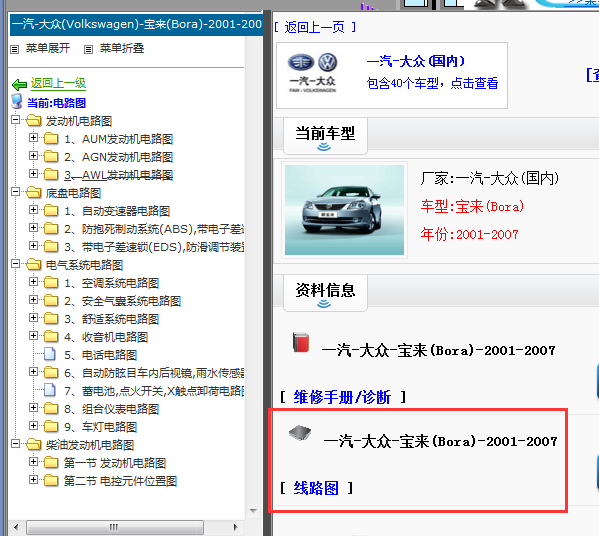Click the vertical scrollbar down arrow

pyautogui.click(x=253, y=511)
